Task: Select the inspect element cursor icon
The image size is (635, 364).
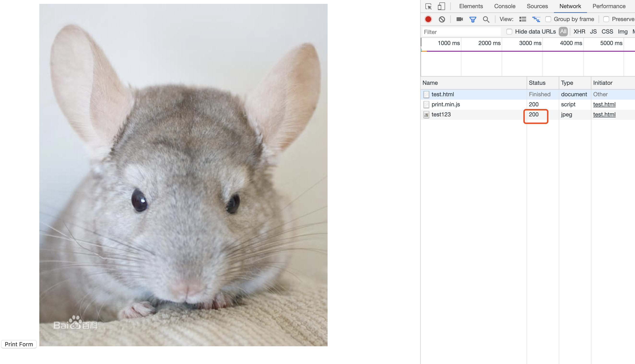Action: tap(429, 6)
